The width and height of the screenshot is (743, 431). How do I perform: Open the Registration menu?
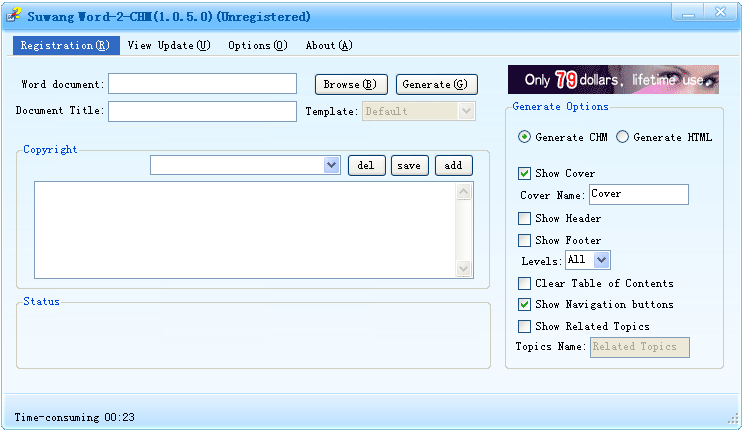[x=66, y=45]
